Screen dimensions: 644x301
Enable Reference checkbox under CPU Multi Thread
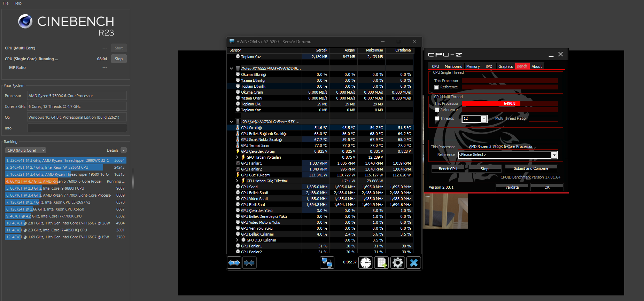(x=437, y=110)
